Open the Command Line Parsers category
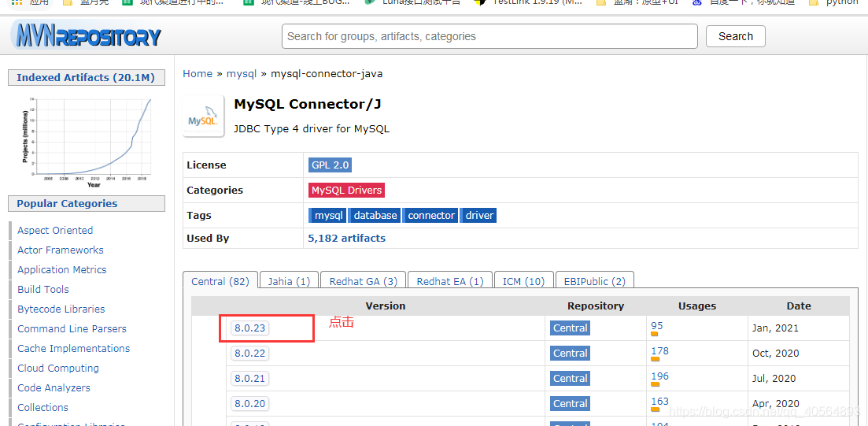The height and width of the screenshot is (426, 868). 72,329
